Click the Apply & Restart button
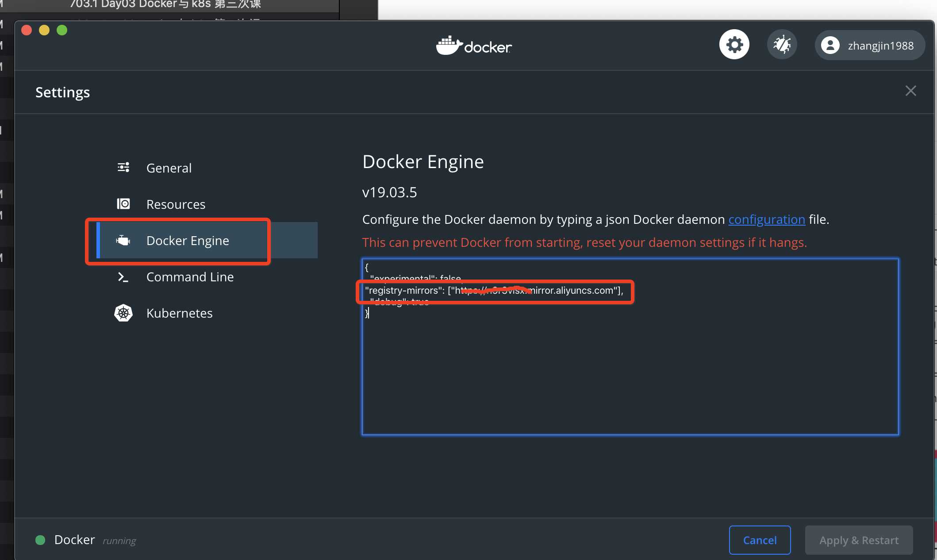 859,540
